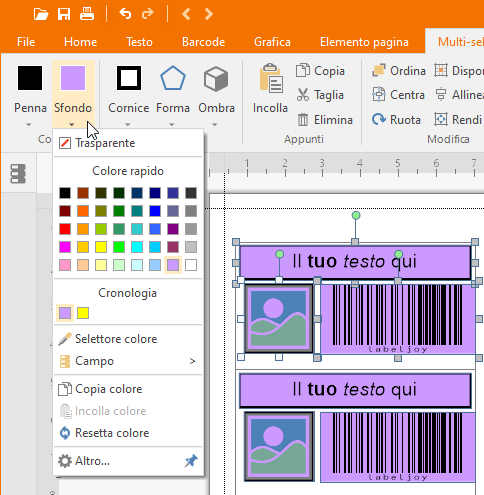Select the lavender swatch in Cronologia

click(x=65, y=313)
